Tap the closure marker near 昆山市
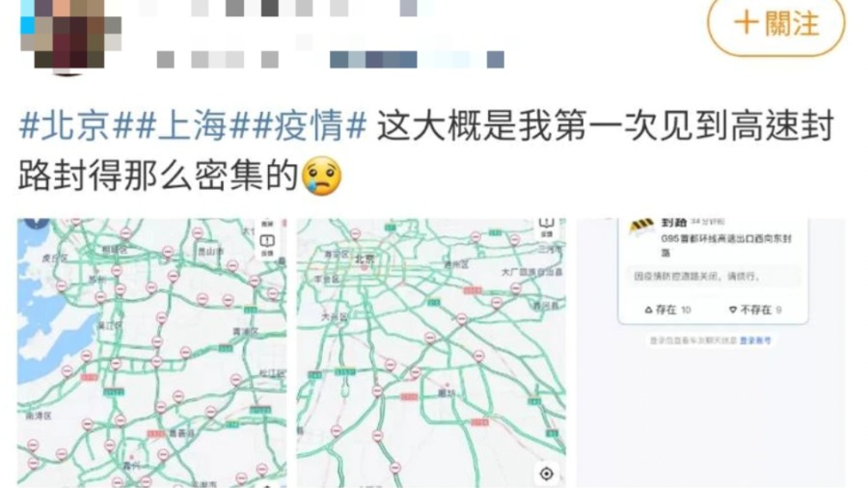Image resolution: width=868 pixels, height=488 pixels. (x=198, y=233)
